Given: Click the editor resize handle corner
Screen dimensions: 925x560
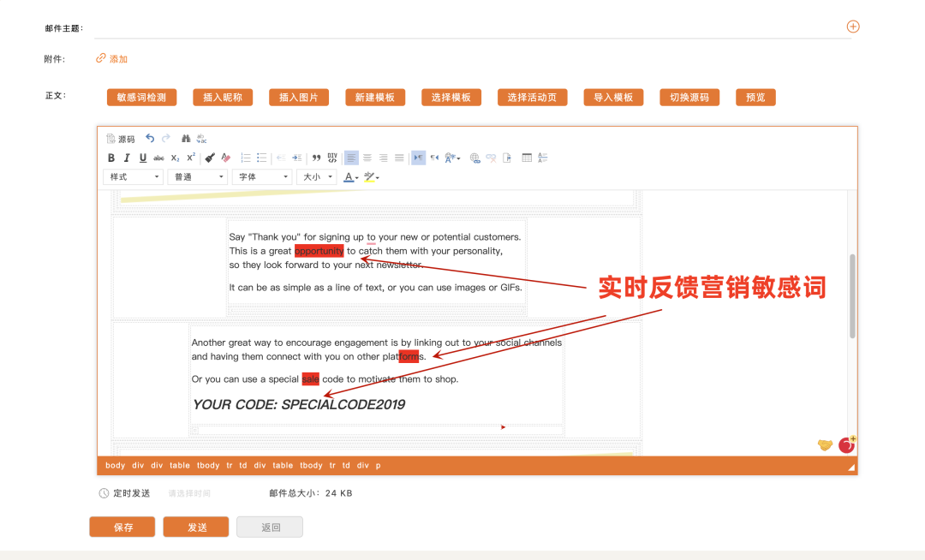Looking at the screenshot, I should [x=851, y=468].
